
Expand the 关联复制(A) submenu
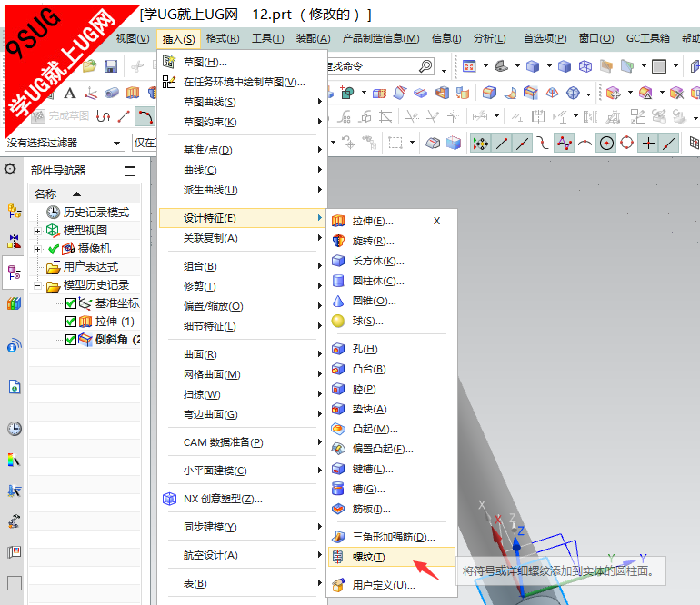point(242,238)
